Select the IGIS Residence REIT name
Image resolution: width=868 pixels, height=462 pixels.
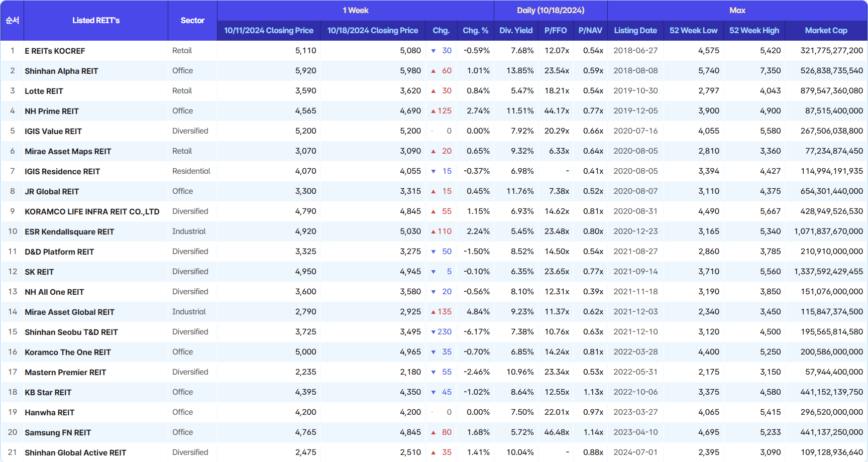pyautogui.click(x=62, y=171)
